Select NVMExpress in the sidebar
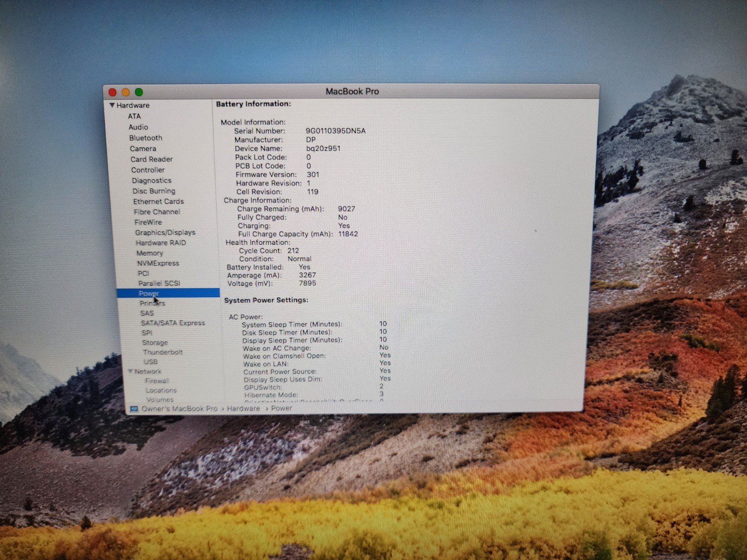 pyautogui.click(x=158, y=263)
